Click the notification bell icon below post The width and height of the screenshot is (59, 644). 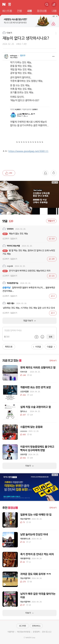pyautogui.click(x=45, y=173)
